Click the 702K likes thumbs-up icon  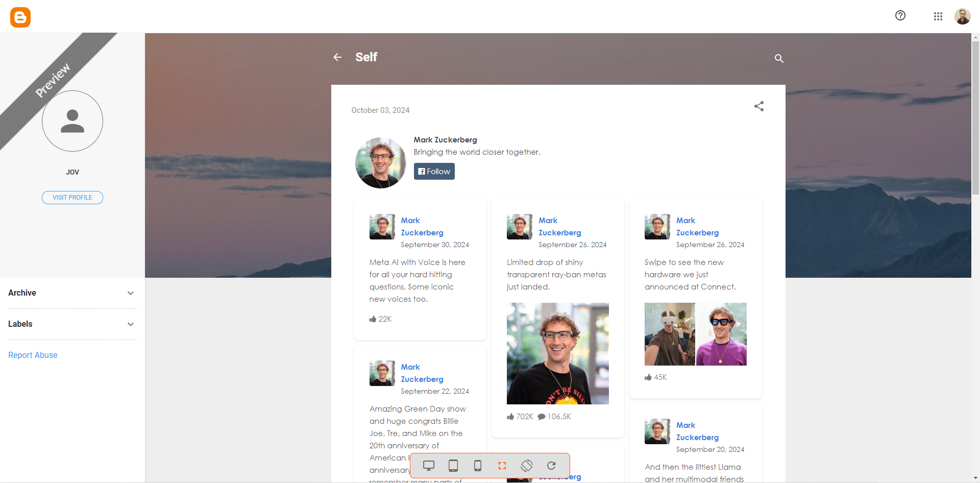point(510,417)
